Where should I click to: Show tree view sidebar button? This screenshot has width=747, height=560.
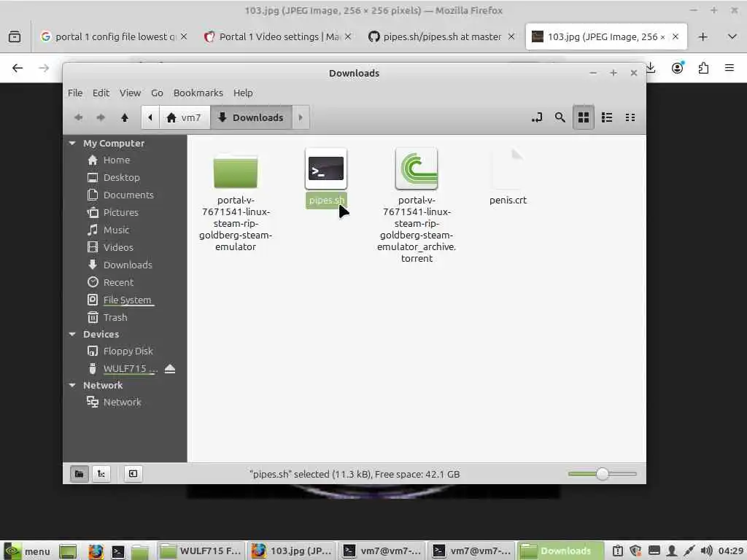click(101, 474)
